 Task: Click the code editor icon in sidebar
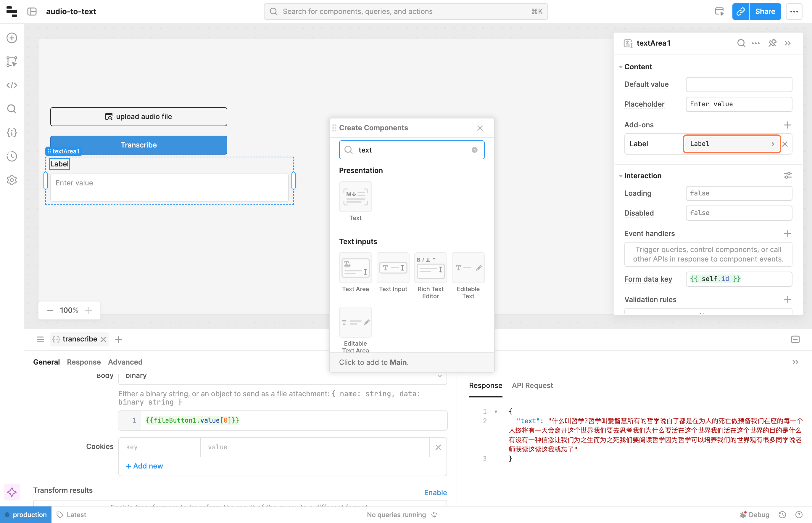(12, 85)
